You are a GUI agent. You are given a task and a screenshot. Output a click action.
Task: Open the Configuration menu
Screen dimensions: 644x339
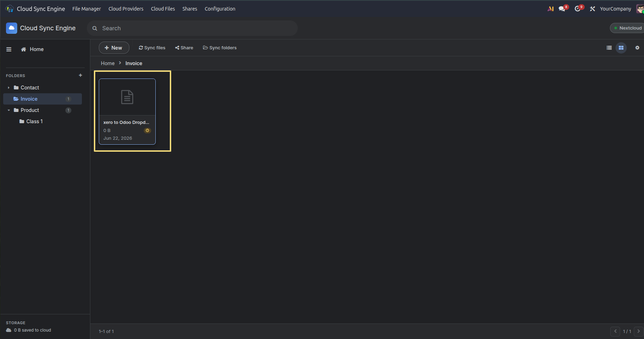(220, 9)
